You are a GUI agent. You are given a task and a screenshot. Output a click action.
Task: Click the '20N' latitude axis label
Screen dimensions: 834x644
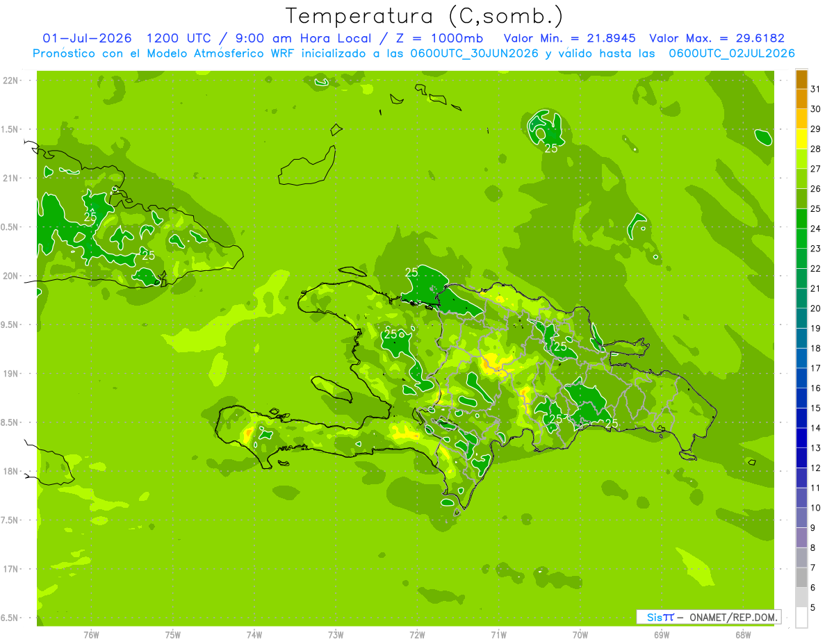[x=11, y=276]
